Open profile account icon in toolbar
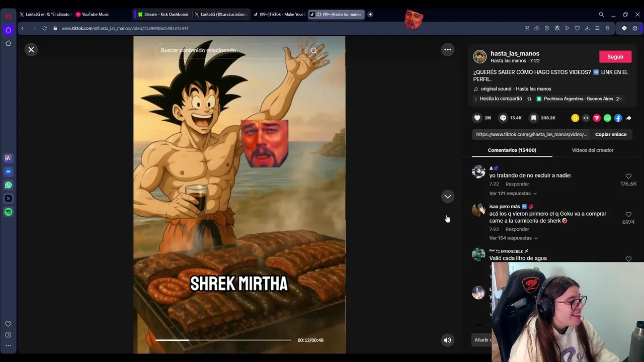 (x=607, y=28)
